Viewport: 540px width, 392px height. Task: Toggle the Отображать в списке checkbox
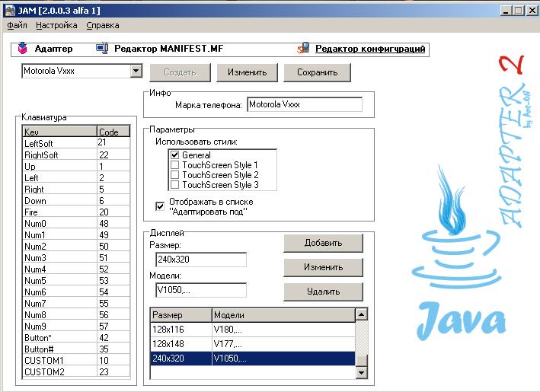click(160, 206)
